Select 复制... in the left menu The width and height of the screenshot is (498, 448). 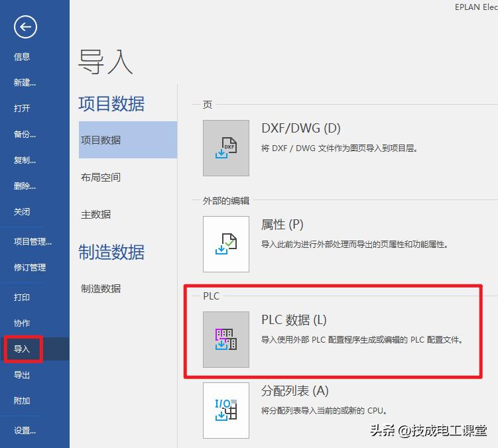click(x=25, y=160)
